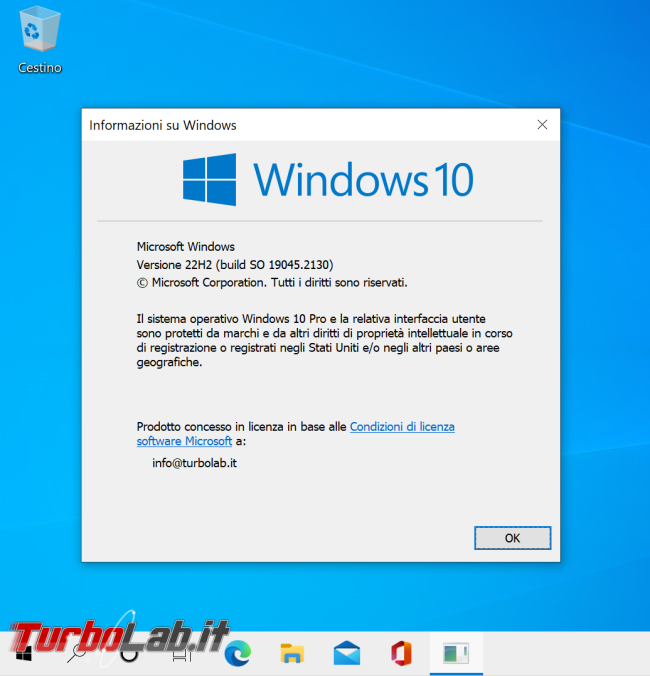
Task: Launch Microsoft Edge from the taskbar
Action: tap(238, 653)
